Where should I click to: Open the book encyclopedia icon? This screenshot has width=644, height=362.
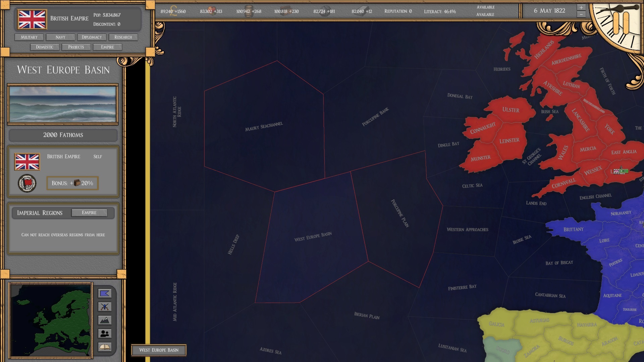[105, 347]
